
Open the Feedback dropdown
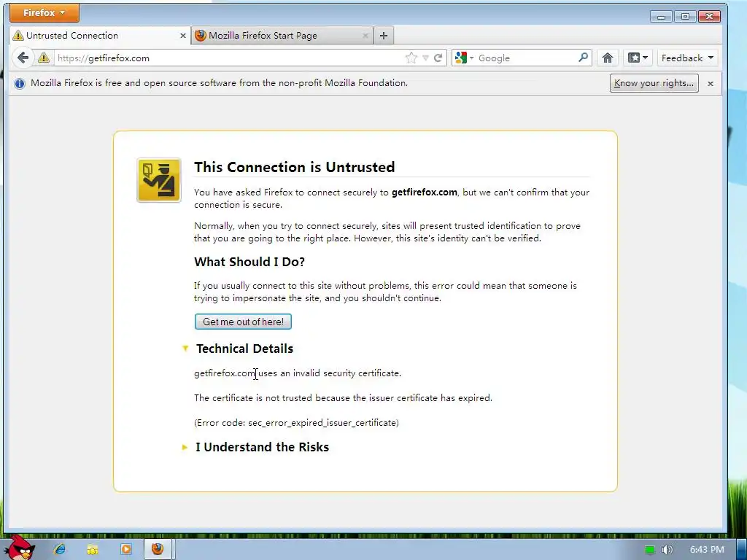pyautogui.click(x=687, y=58)
